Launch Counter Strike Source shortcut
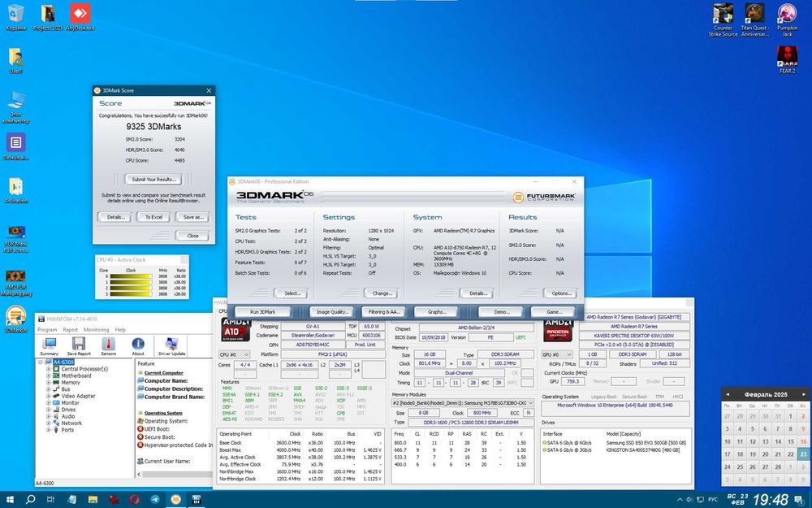 (x=723, y=20)
